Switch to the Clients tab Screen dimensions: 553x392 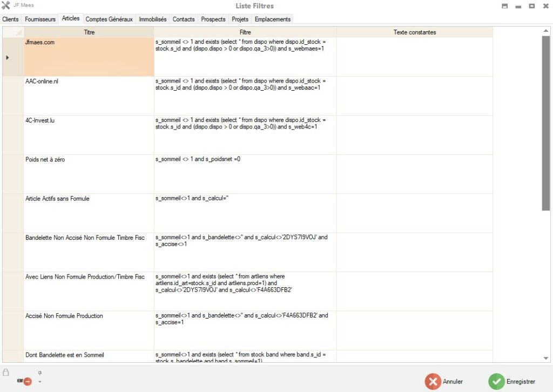coord(10,19)
